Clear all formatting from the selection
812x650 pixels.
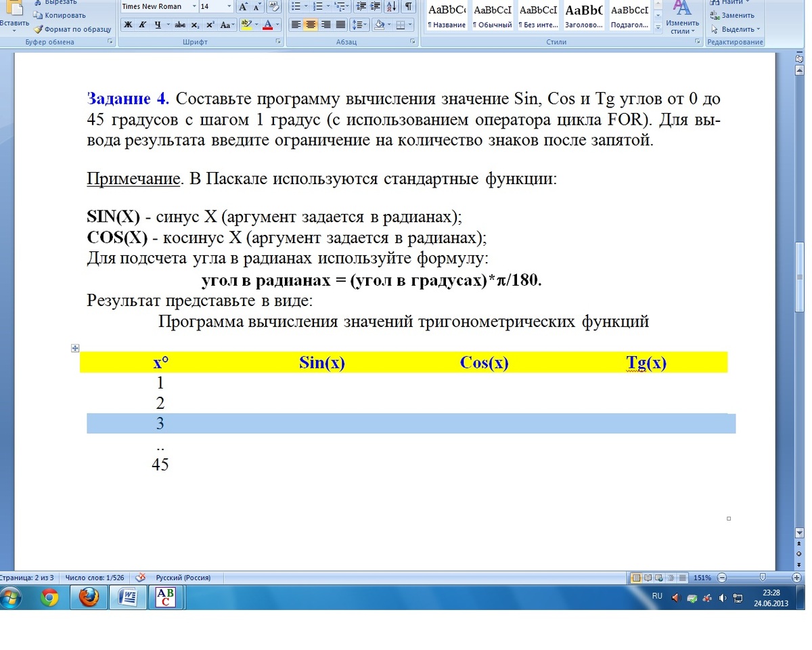coord(274,7)
